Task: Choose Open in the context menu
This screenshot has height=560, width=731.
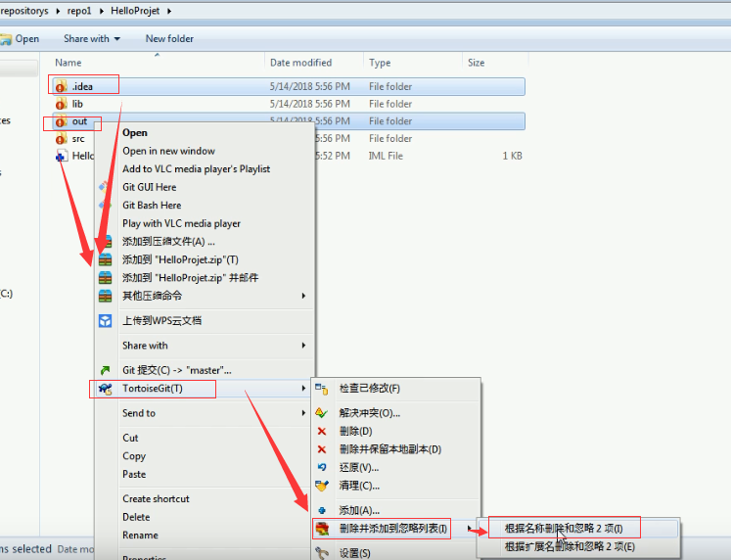Action: (135, 133)
